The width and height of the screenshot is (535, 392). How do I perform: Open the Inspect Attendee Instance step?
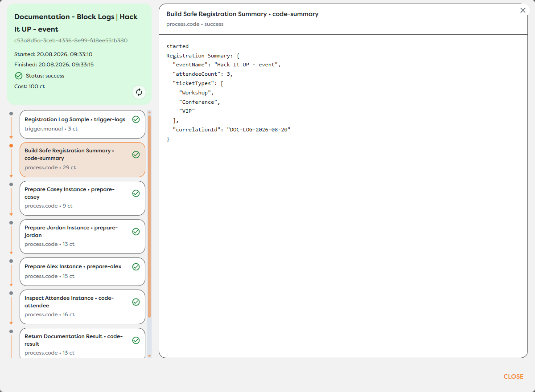click(x=82, y=306)
